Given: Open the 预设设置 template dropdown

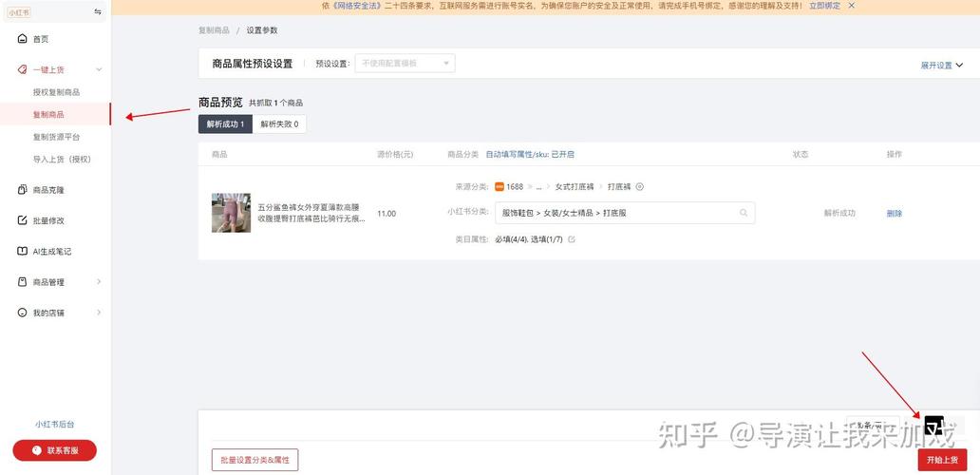Looking at the screenshot, I should (x=405, y=64).
